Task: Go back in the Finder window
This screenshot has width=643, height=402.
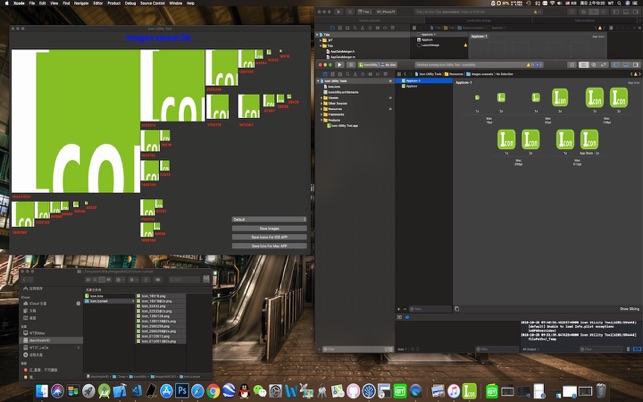Action: click(24, 280)
